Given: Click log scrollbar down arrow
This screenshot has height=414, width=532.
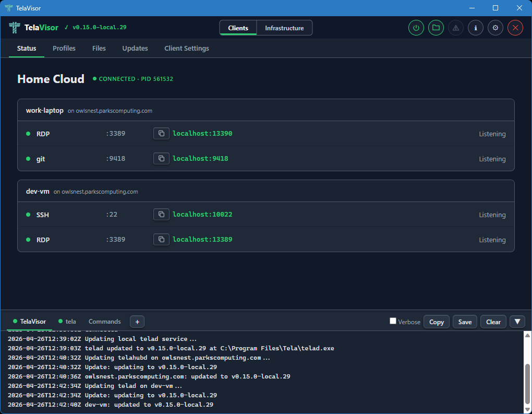Looking at the screenshot, I should pyautogui.click(x=528, y=410).
